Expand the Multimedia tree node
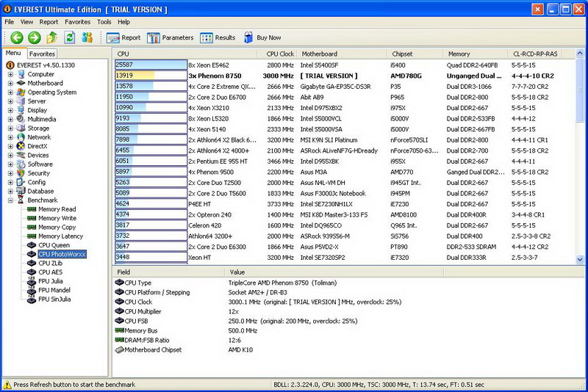 10,119
